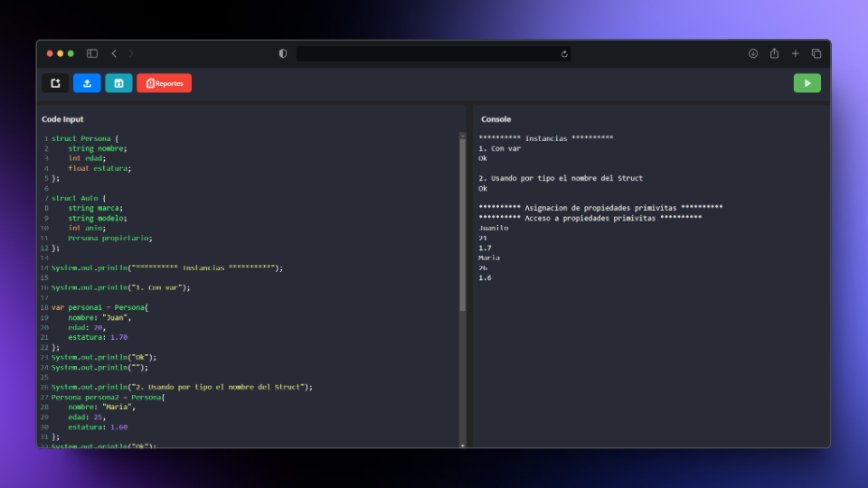Viewport: 868px width, 488px height.
Task: Go forward with browser forward arrow
Action: pos(131,53)
